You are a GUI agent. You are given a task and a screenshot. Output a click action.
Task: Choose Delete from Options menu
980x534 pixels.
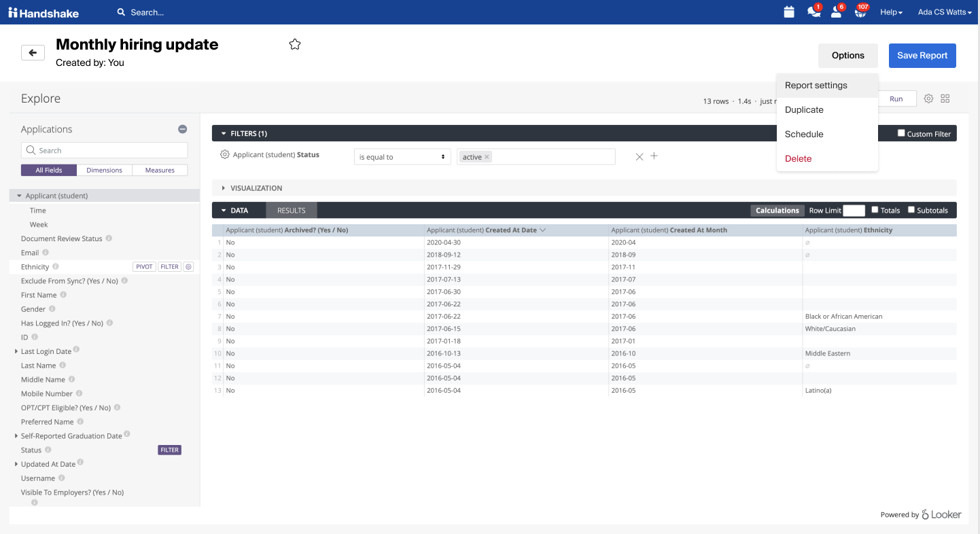[x=827, y=159]
